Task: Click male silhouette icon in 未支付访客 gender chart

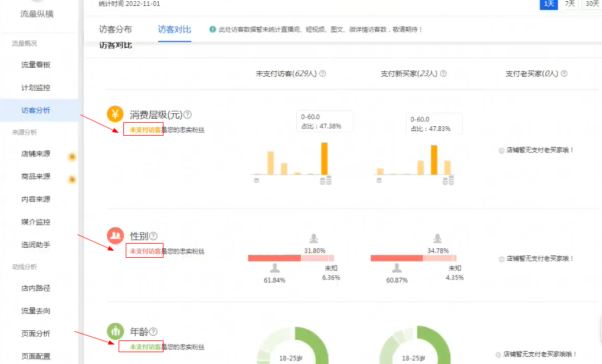Action: click(275, 268)
